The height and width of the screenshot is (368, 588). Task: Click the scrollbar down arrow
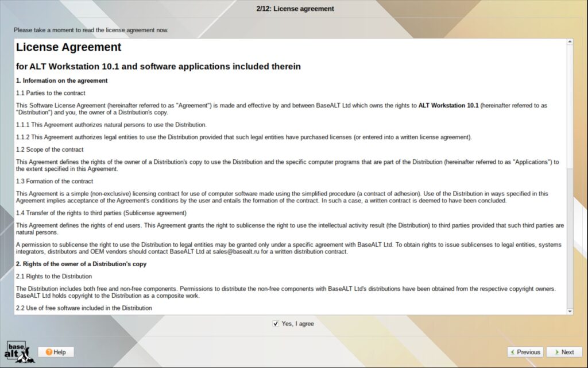click(x=570, y=311)
